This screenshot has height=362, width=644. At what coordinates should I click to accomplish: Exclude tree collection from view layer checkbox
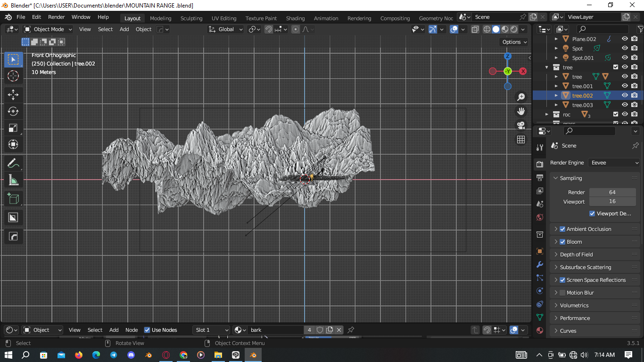click(x=615, y=67)
